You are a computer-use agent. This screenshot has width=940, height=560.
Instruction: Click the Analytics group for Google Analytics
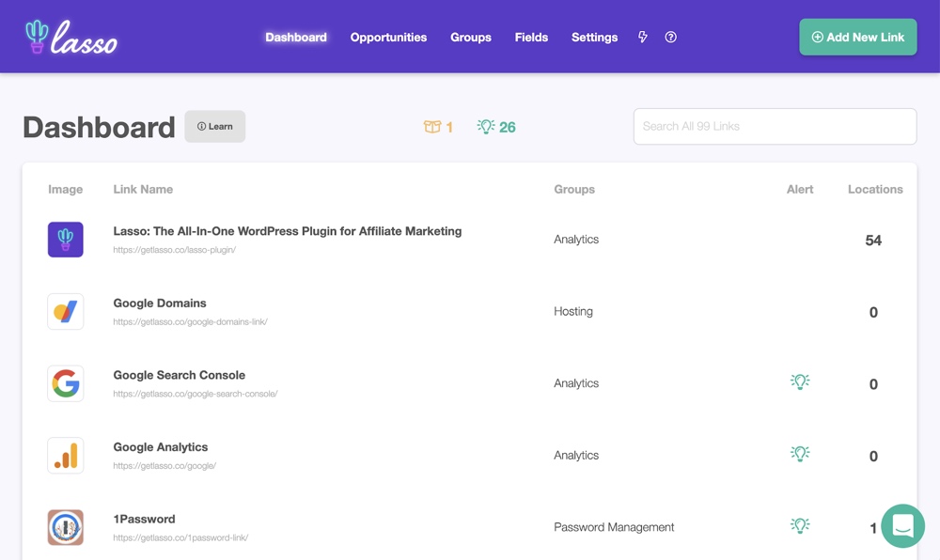tap(576, 455)
